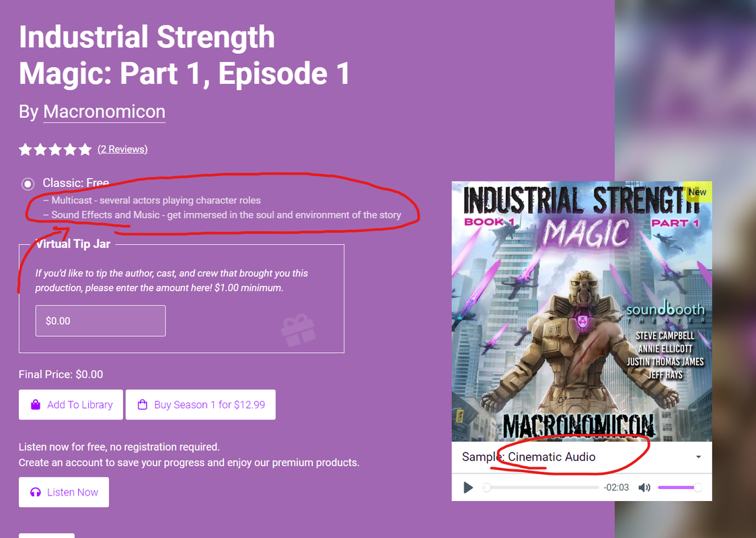Click the Listen Now button
This screenshot has height=538, width=756.
coord(64,492)
